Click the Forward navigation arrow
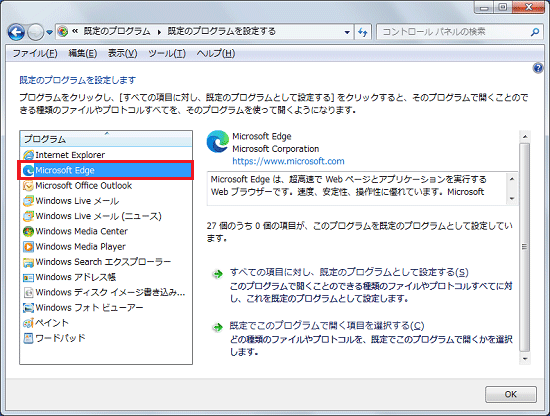Image resolution: width=550 pixels, height=416 pixels. coord(35,33)
